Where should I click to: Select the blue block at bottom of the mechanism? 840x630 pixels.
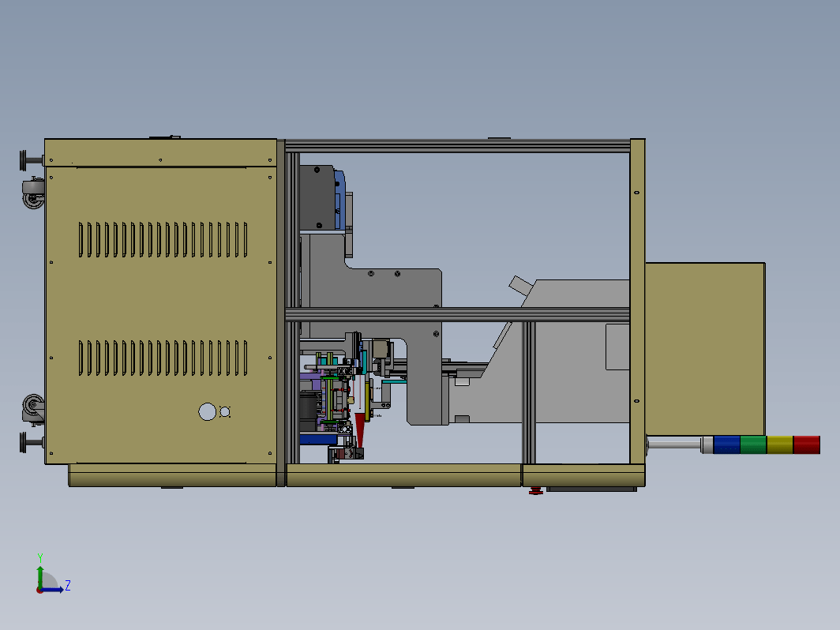point(318,439)
